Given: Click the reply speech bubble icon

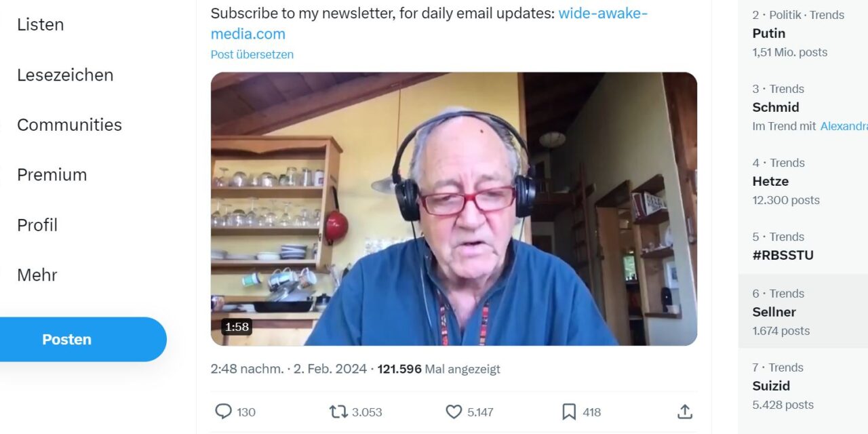Looking at the screenshot, I should (x=224, y=412).
